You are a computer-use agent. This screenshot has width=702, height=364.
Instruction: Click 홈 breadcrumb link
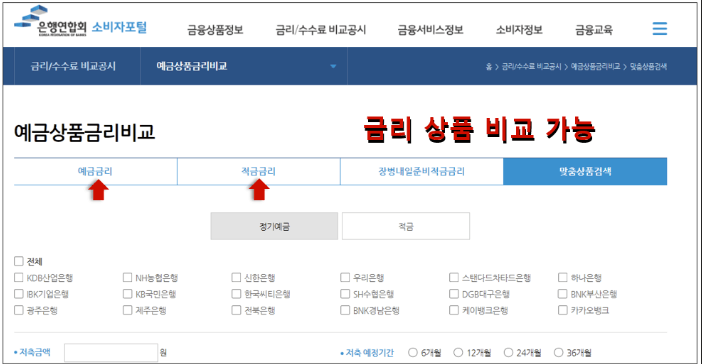489,66
